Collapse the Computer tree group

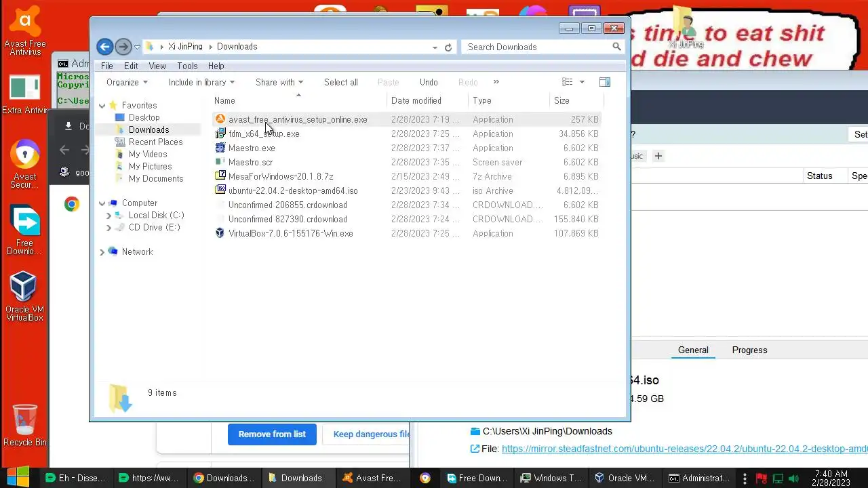(x=102, y=203)
